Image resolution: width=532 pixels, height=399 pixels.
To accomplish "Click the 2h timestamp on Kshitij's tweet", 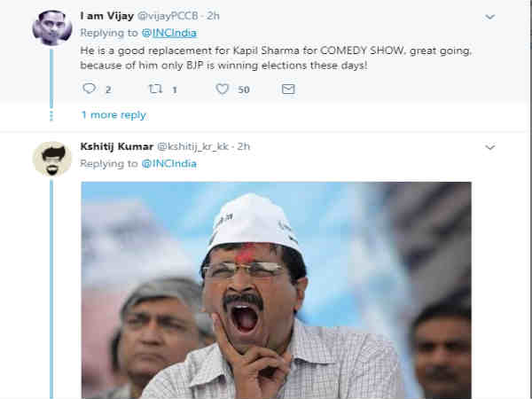I will tap(244, 146).
